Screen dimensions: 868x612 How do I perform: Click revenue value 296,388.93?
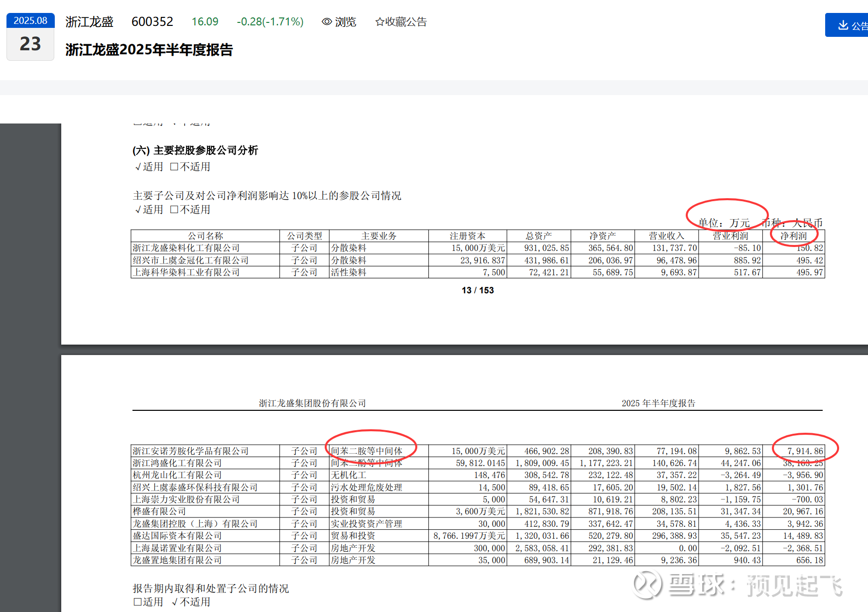(675, 536)
